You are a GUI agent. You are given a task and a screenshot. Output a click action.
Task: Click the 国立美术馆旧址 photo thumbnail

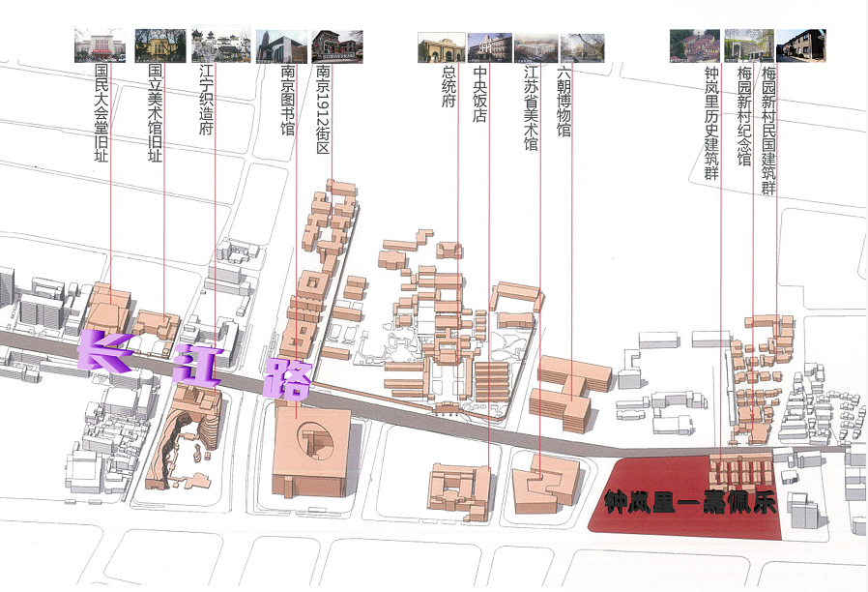point(160,46)
